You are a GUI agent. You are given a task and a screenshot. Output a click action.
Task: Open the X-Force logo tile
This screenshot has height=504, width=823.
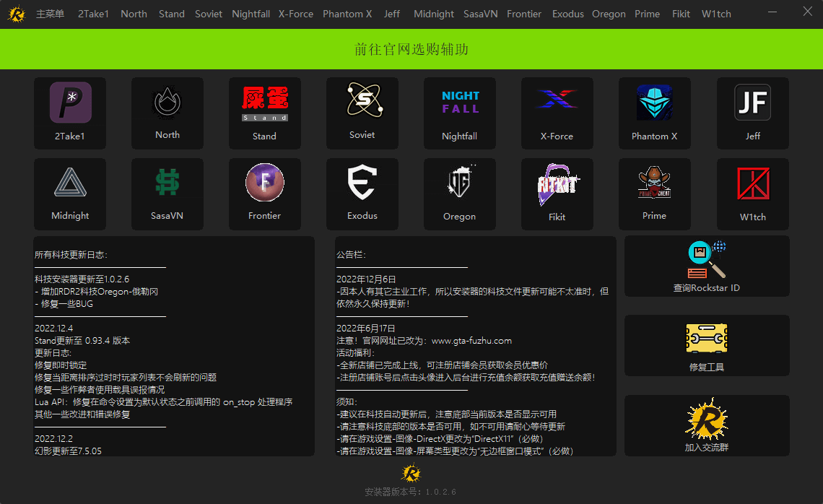tap(557, 113)
